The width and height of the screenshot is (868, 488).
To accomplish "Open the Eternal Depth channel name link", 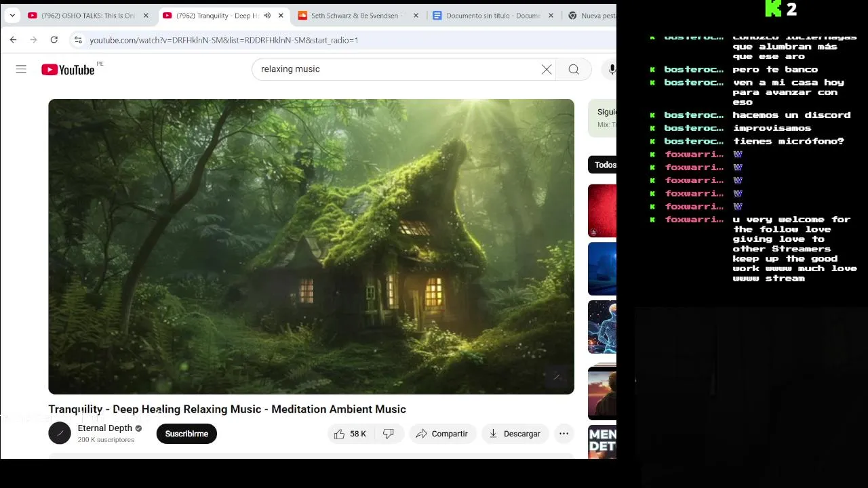I will (105, 428).
